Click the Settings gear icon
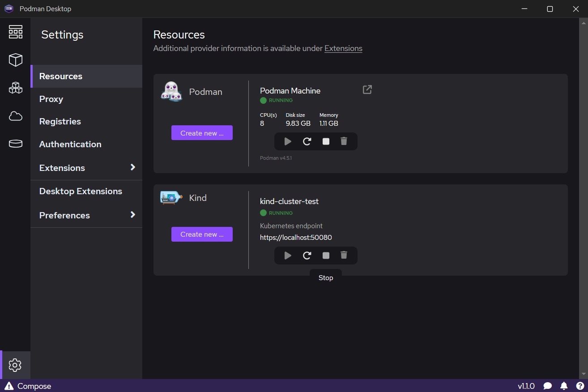The height and width of the screenshot is (392, 588). (x=15, y=365)
